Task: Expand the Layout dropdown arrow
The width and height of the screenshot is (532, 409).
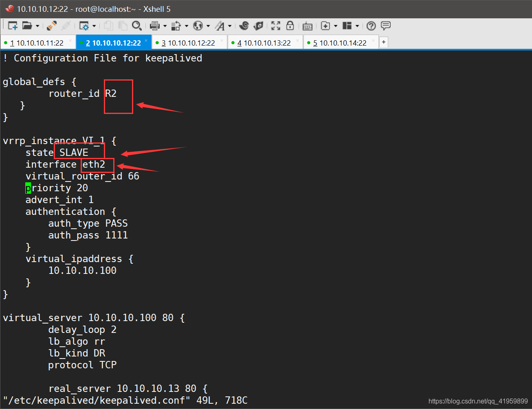Action: point(357,26)
